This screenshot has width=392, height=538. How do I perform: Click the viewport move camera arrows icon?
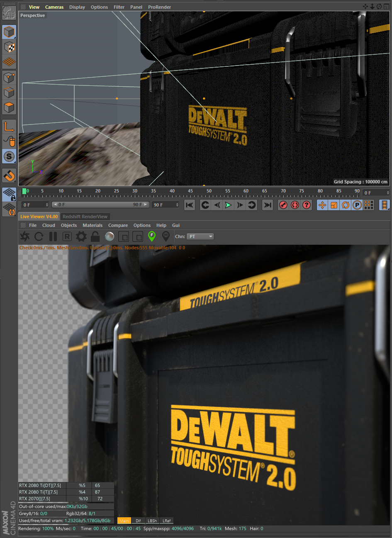pyautogui.click(x=365, y=6)
